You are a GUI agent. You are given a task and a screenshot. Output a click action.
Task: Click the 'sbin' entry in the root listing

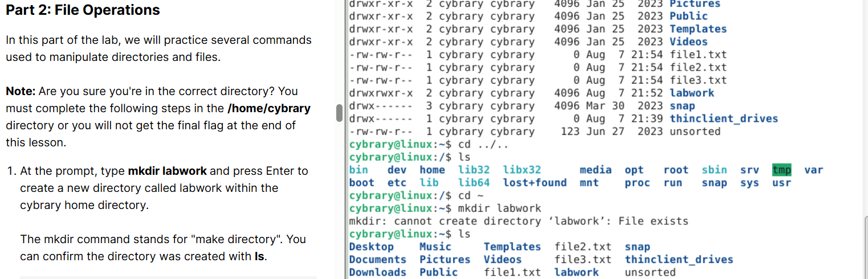(x=714, y=170)
